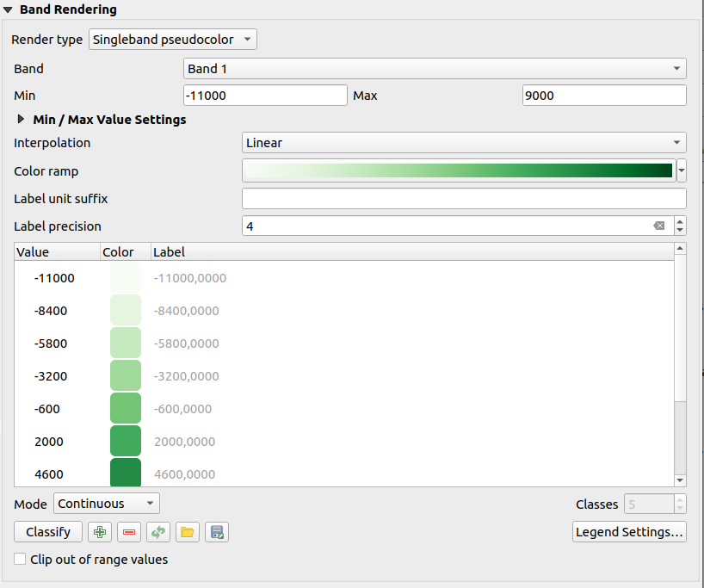The image size is (704, 588).
Task: Open the color ramp dropdown arrow menu
Action: pos(682,170)
